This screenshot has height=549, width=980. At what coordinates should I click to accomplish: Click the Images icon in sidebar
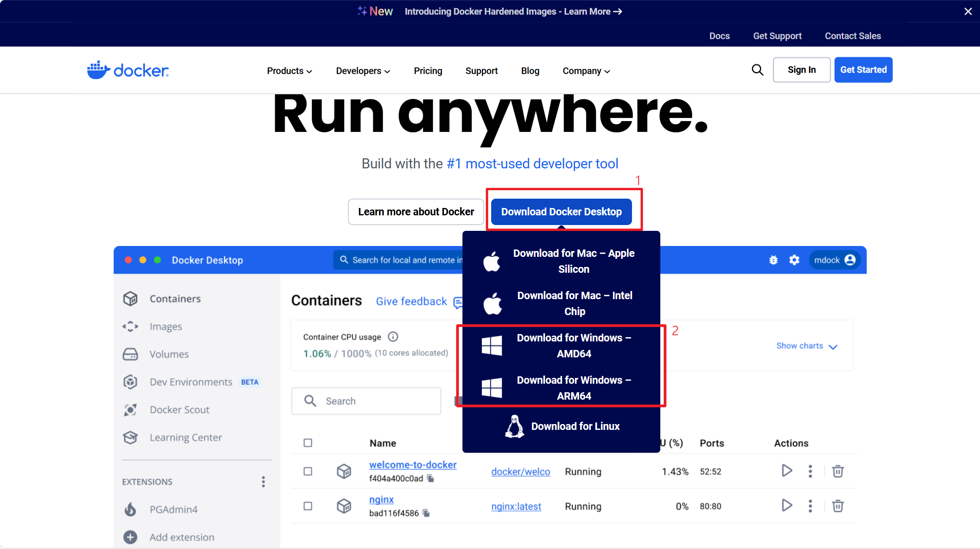(130, 327)
